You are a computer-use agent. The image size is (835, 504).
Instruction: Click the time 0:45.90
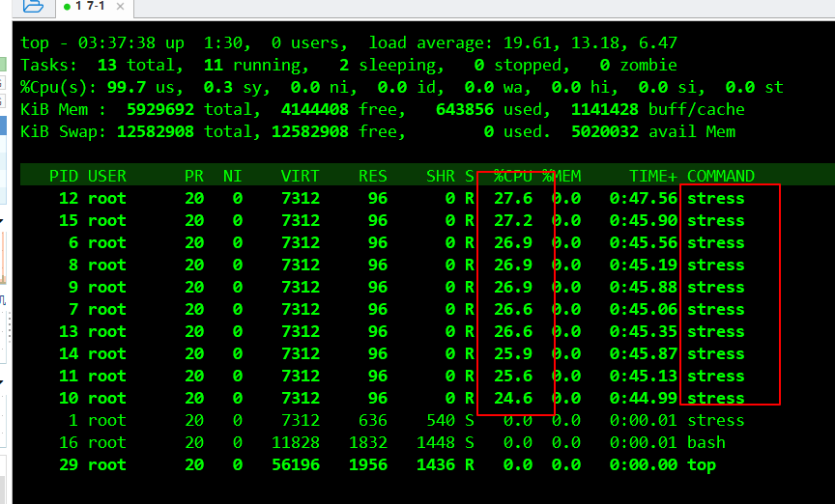644,221
